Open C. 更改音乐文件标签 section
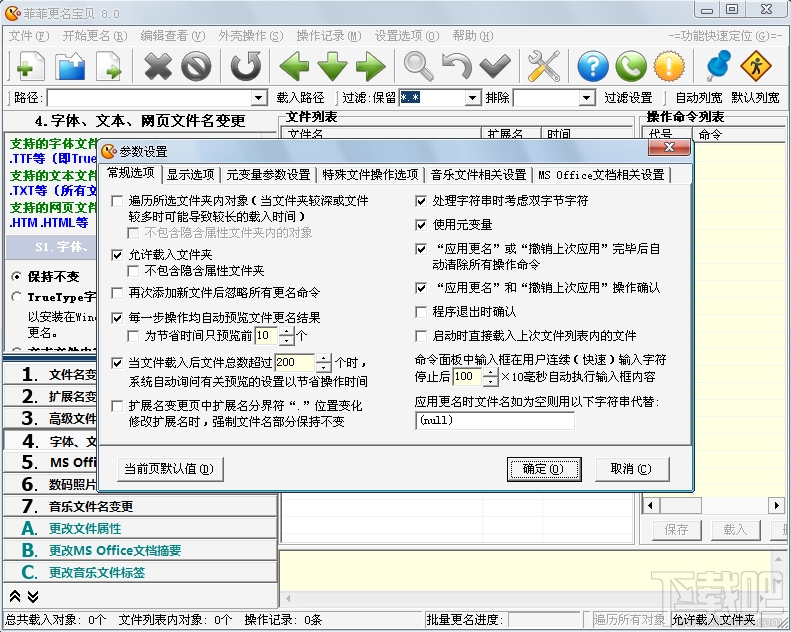 coord(140,572)
